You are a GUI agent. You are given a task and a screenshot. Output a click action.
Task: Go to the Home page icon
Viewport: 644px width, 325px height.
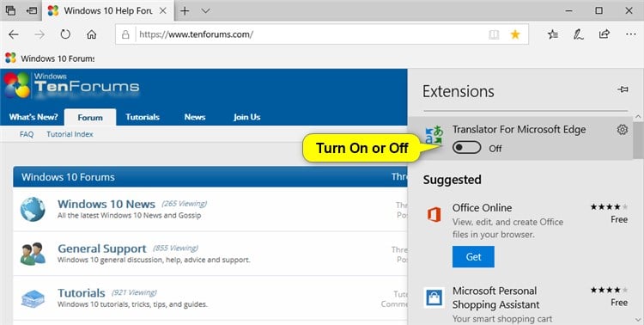[91, 34]
